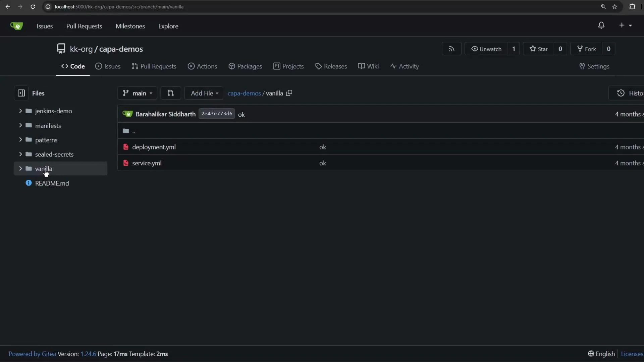The image size is (644, 362).
Task: Open the Add File dropdown
Action: (204, 93)
